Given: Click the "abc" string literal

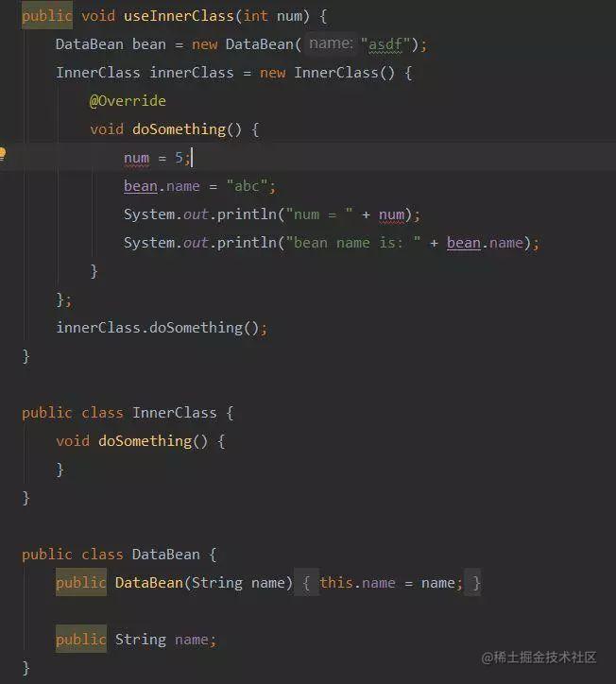Looking at the screenshot, I should click(247, 186).
